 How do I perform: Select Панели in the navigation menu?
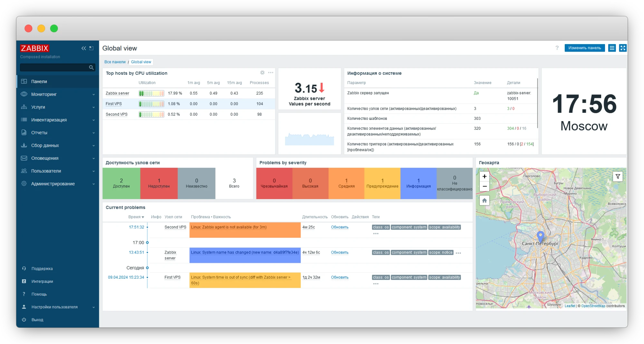pyautogui.click(x=40, y=81)
